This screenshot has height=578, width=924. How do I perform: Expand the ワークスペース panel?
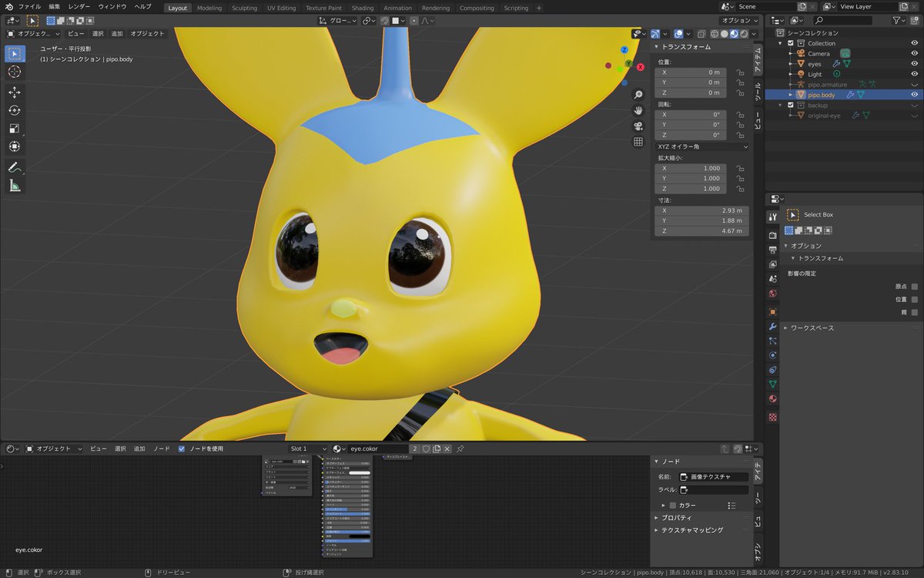(812, 328)
